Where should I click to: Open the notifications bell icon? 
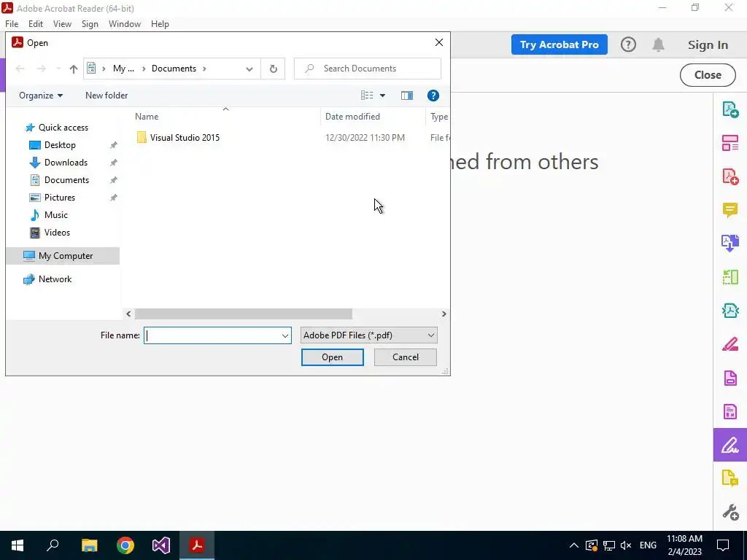[x=658, y=44]
